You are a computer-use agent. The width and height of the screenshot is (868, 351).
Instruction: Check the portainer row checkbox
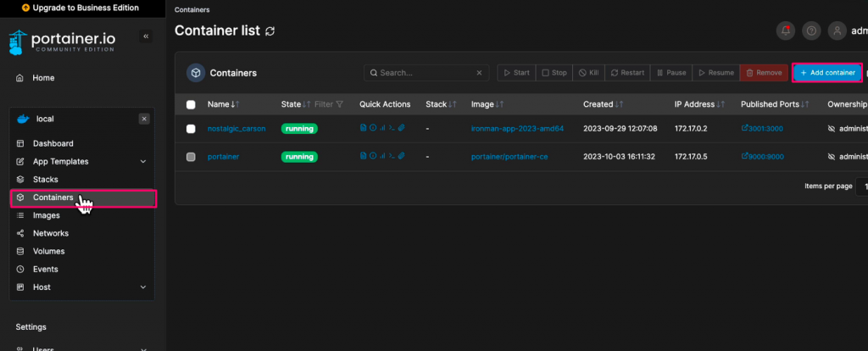tap(191, 157)
